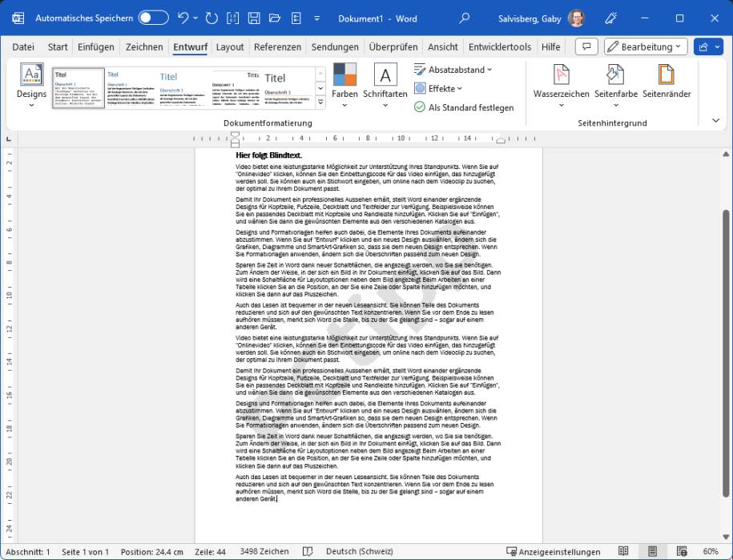Switch to the Einfügen ribbon tab
Image resolution: width=733 pixels, height=560 pixels.
95,46
